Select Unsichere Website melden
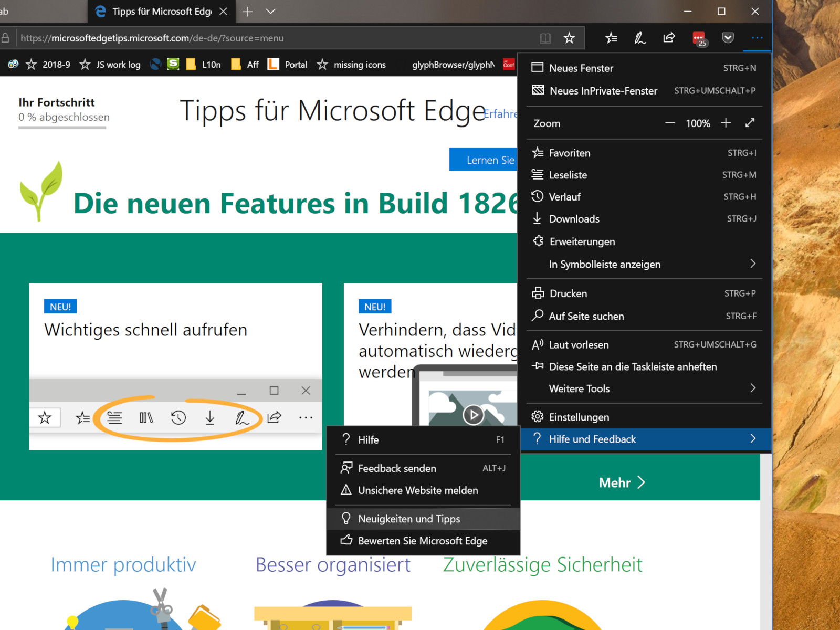The image size is (840, 630). [423, 490]
